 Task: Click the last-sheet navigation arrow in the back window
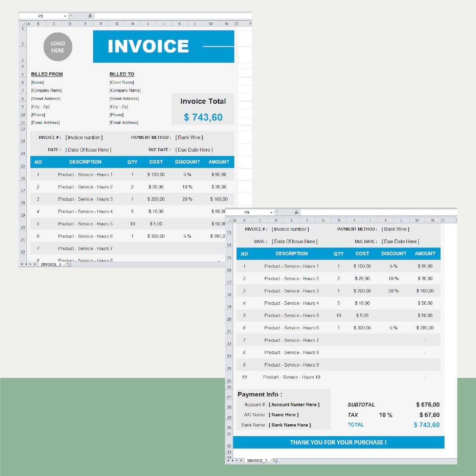coord(241,460)
